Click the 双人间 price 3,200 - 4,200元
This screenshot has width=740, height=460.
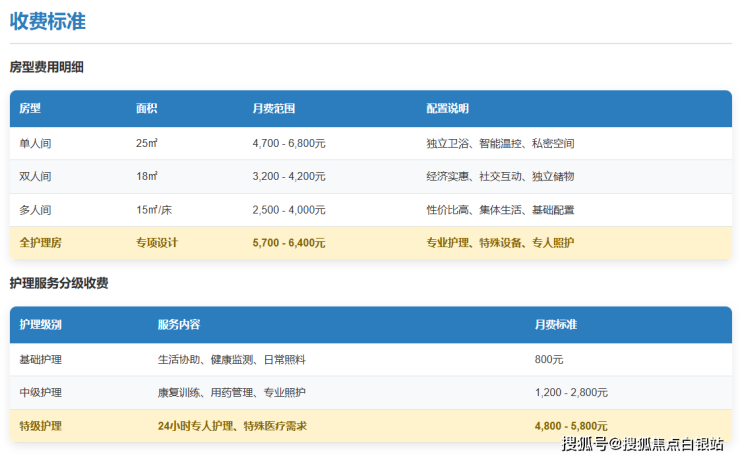click(x=289, y=176)
